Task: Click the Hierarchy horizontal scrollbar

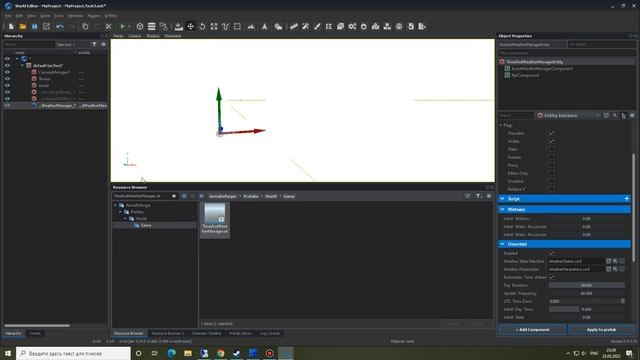Action: point(37,326)
